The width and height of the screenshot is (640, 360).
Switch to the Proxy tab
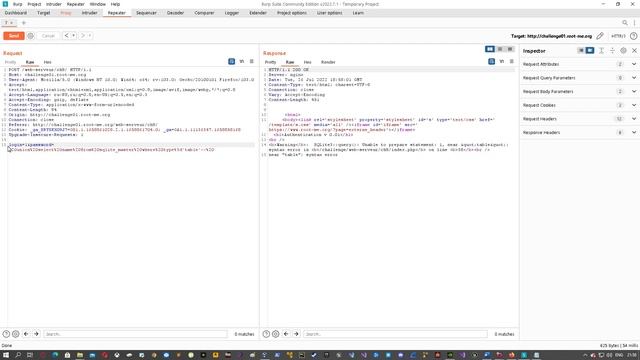[66, 13]
